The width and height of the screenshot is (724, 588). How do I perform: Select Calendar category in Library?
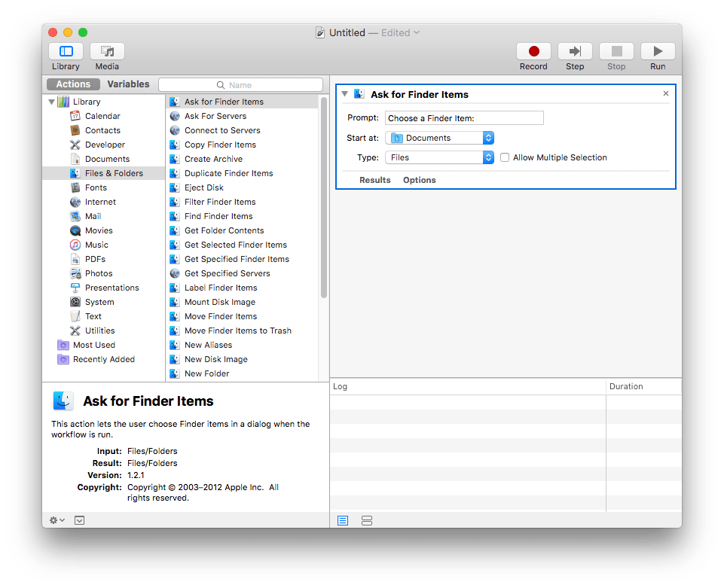102,116
